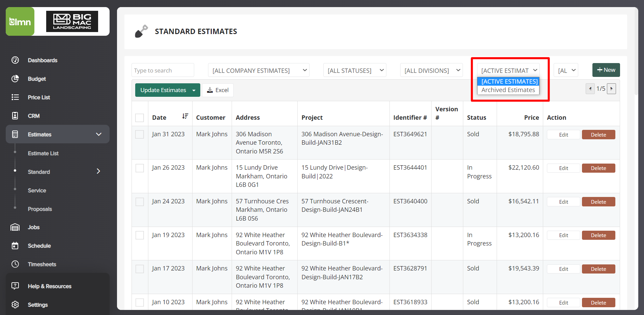Click the Help & Resources icon

click(x=15, y=286)
